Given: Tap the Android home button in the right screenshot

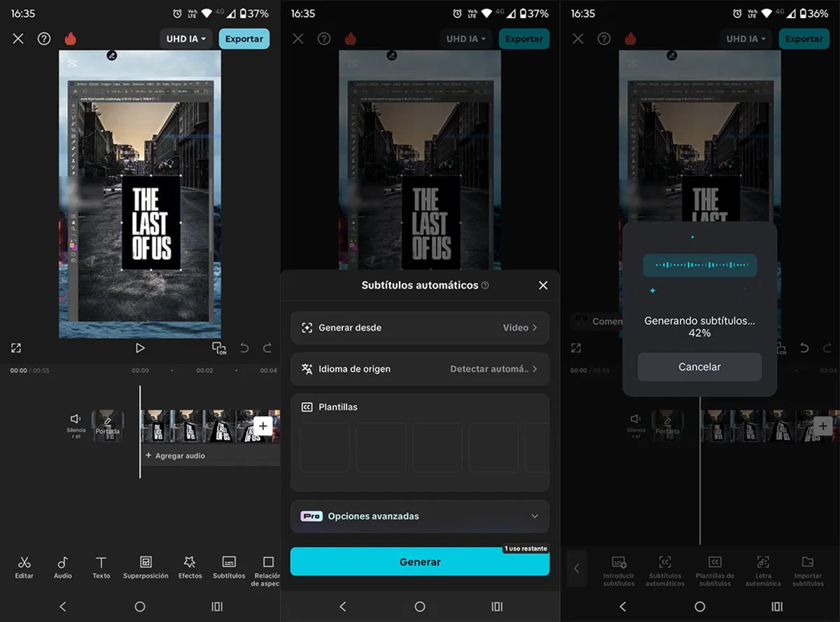Looking at the screenshot, I should (700, 607).
